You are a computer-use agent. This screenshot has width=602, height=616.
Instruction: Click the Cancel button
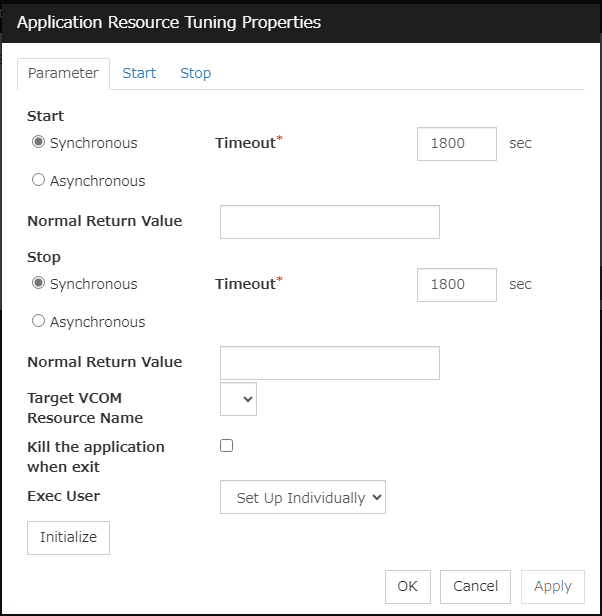pyautogui.click(x=475, y=587)
